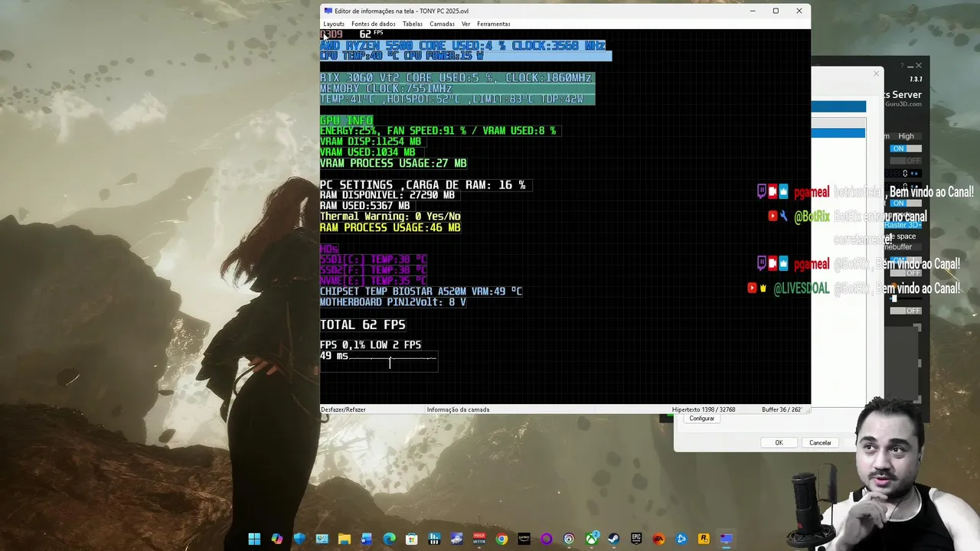
Task: Launch Copilot from the taskbar
Action: [276, 539]
